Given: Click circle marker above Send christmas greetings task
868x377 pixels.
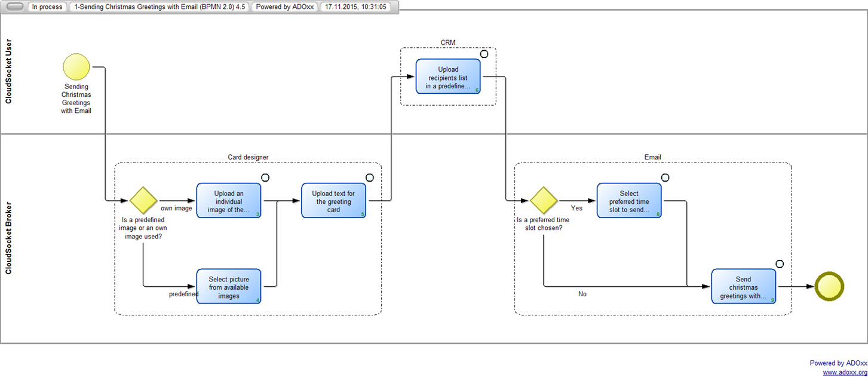Looking at the screenshot, I should [779, 264].
